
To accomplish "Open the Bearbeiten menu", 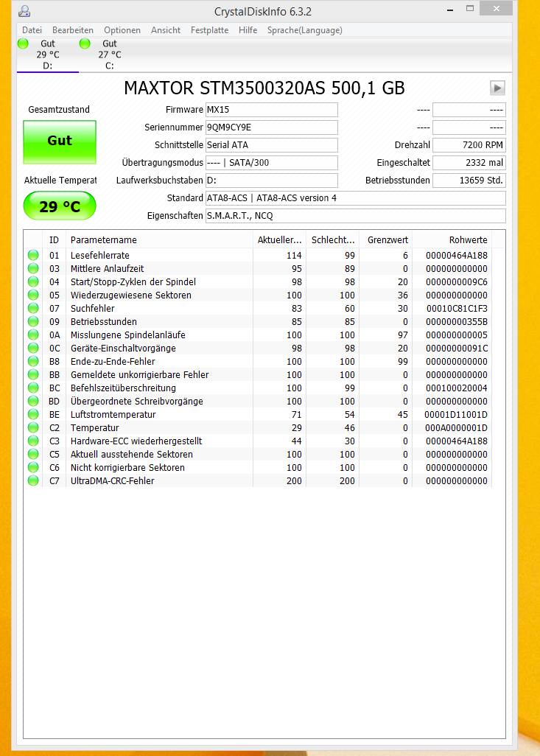I will tap(73, 30).
